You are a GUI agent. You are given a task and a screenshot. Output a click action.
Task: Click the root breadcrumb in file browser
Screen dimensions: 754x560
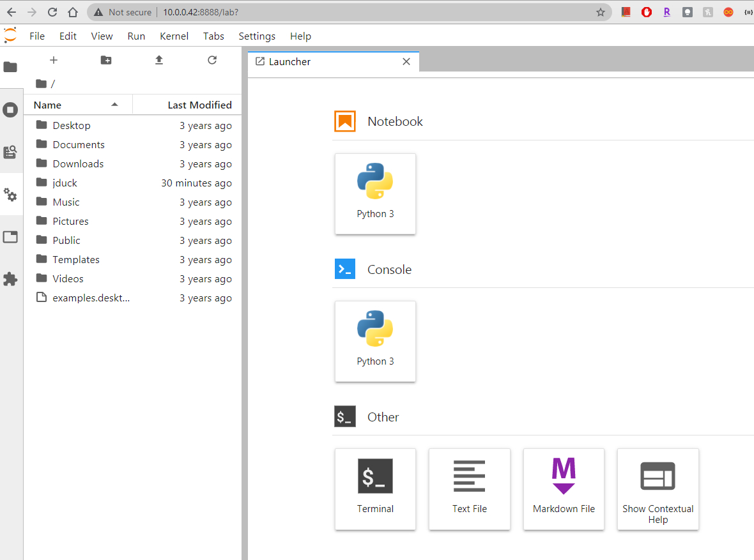coord(53,84)
